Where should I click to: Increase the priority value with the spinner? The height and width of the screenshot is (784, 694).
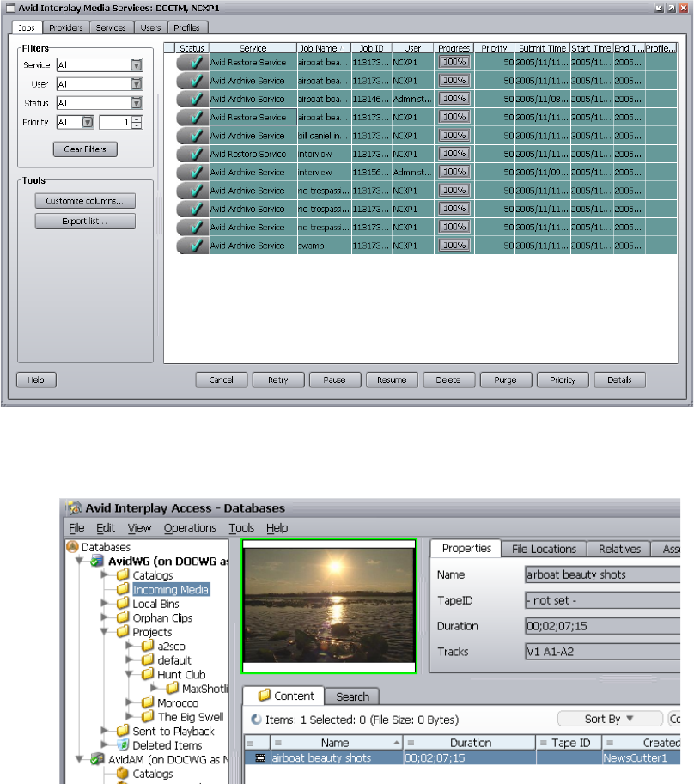137,119
